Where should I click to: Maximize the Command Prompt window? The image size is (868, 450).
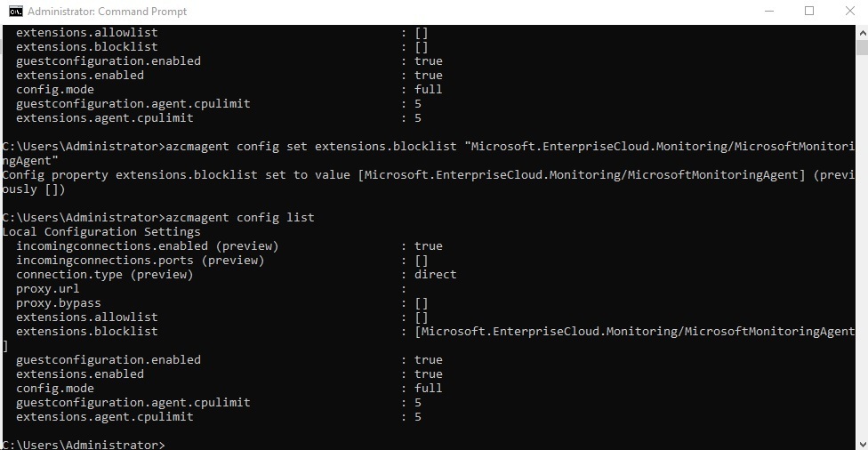[809, 11]
